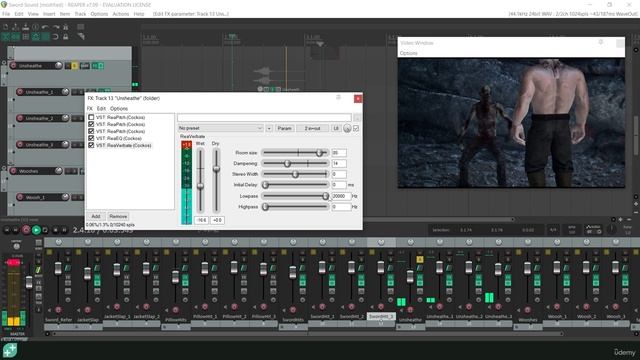This screenshot has height=360, width=640.
Task: Click the Add button in FX window
Action: click(x=96, y=216)
